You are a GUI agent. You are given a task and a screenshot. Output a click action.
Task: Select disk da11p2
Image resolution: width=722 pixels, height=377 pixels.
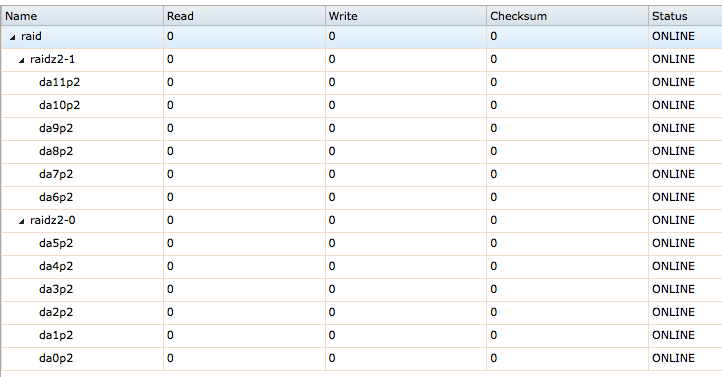pos(361,83)
